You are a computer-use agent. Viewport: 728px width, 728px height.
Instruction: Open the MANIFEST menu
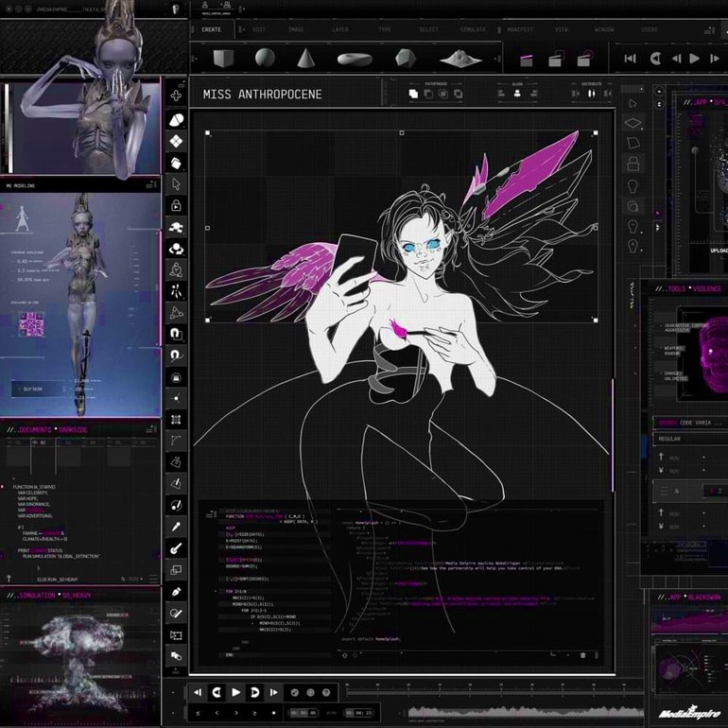point(519,29)
